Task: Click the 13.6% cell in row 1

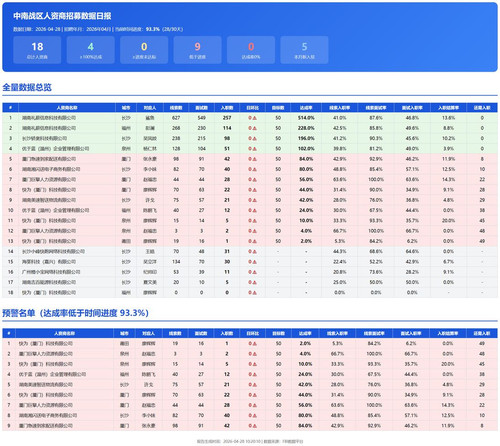Action: pyautogui.click(x=448, y=118)
